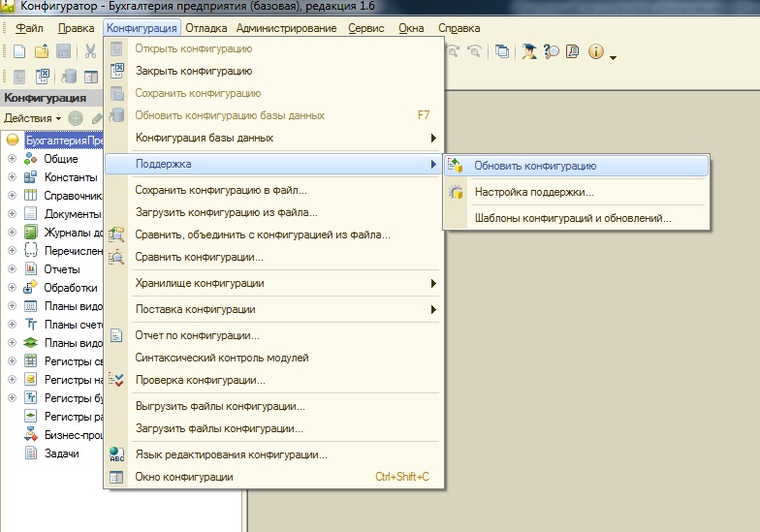
Task: Click the pencil edit icon in Configuration panel
Action: 97,118
